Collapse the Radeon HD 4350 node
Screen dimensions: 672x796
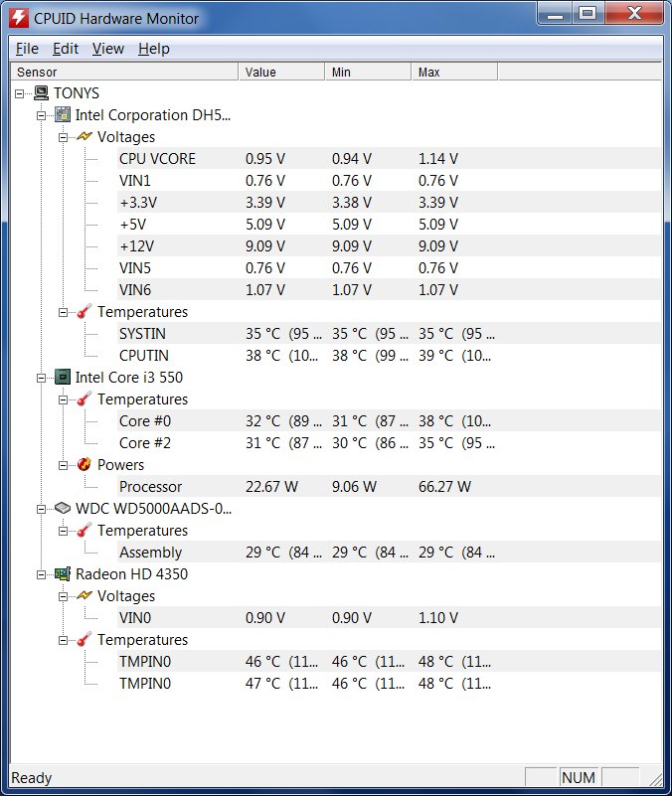pos(41,574)
